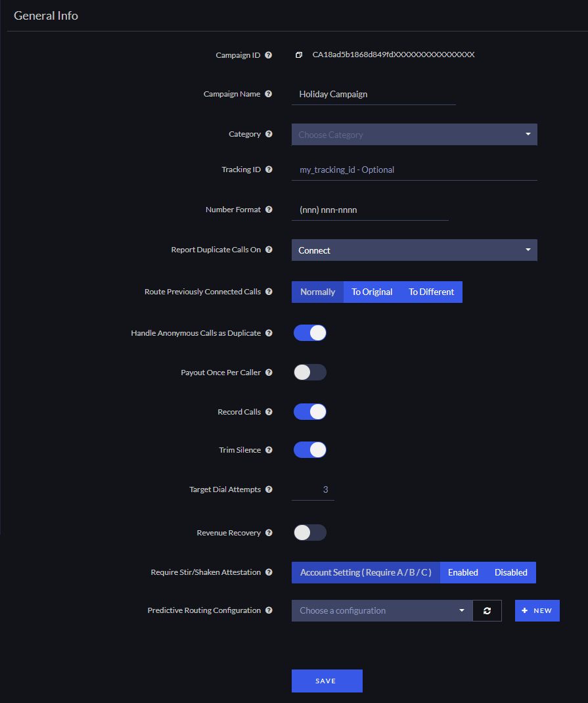Click the question mark icon next to Record Calls
588x703 pixels.
(269, 412)
